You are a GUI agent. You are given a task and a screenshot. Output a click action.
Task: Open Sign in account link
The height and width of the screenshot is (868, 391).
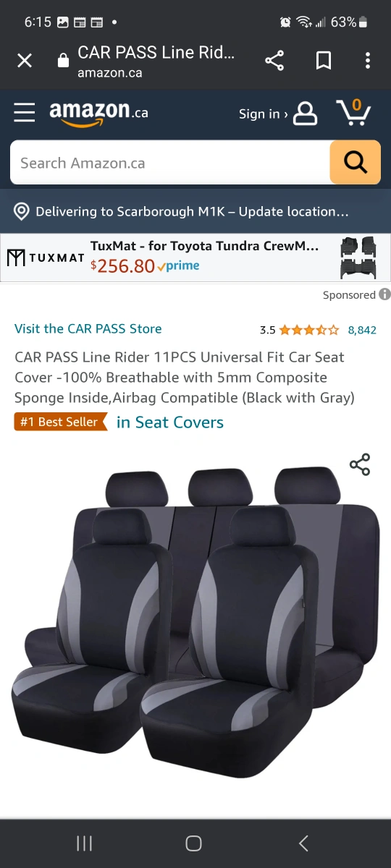[278, 114]
